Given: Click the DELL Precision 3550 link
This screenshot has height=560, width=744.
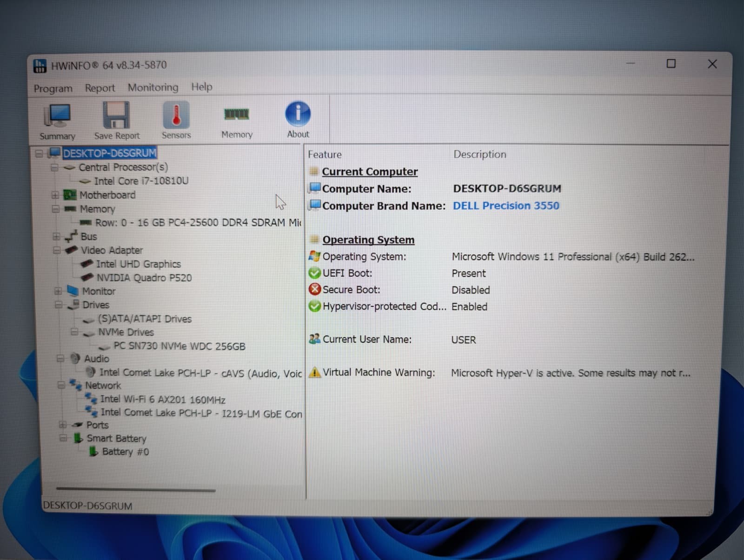Looking at the screenshot, I should (x=506, y=206).
